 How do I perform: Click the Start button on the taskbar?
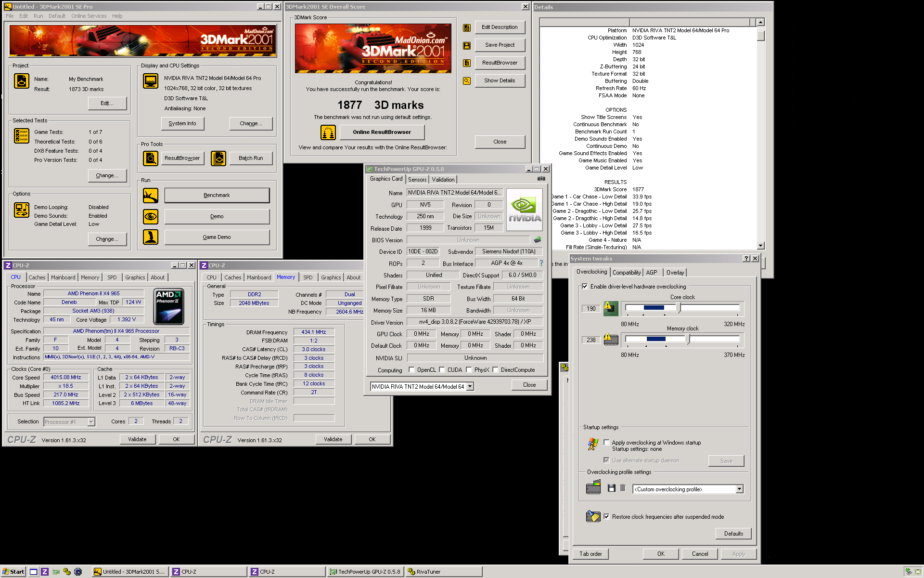point(13,572)
